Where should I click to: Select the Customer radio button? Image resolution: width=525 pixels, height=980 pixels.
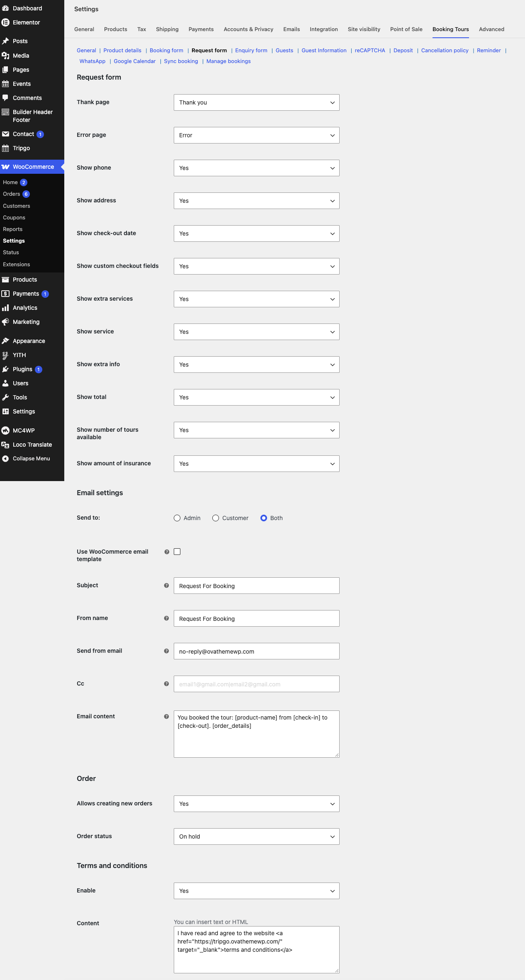tap(216, 518)
